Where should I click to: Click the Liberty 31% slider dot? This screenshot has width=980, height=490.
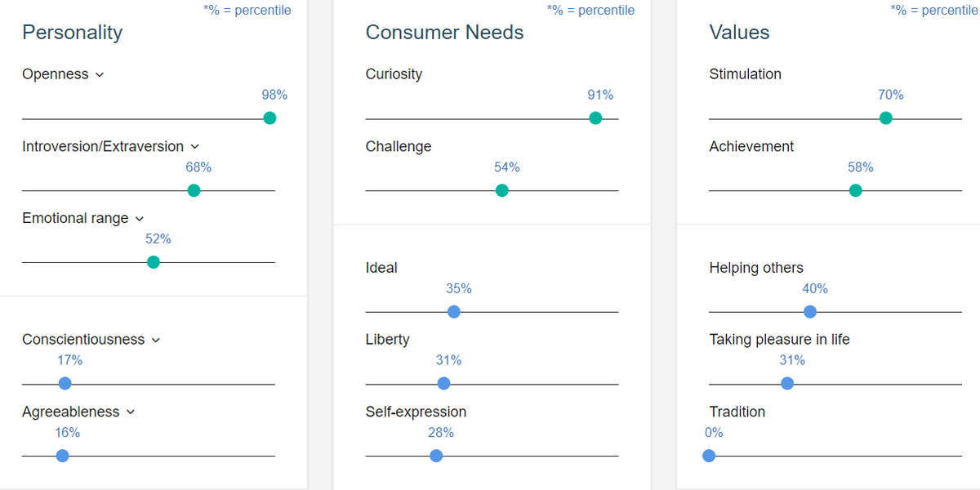tap(443, 383)
